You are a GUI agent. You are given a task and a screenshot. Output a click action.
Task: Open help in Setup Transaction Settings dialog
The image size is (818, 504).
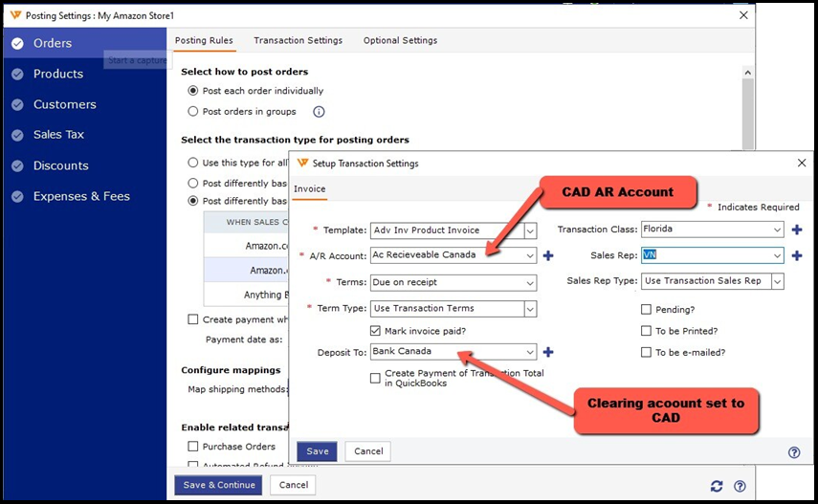click(x=794, y=452)
